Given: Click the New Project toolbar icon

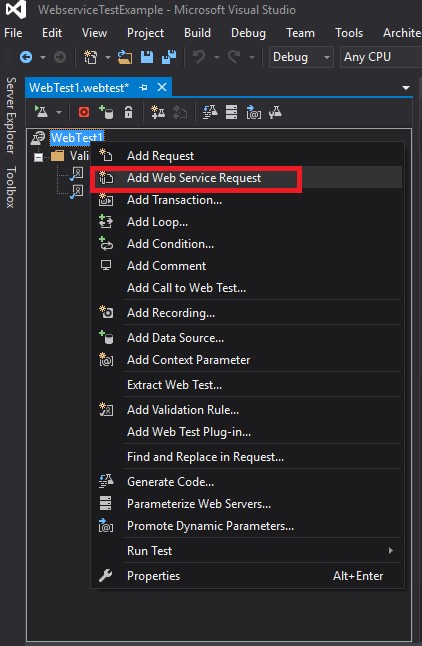Looking at the screenshot, I should click(x=90, y=57).
